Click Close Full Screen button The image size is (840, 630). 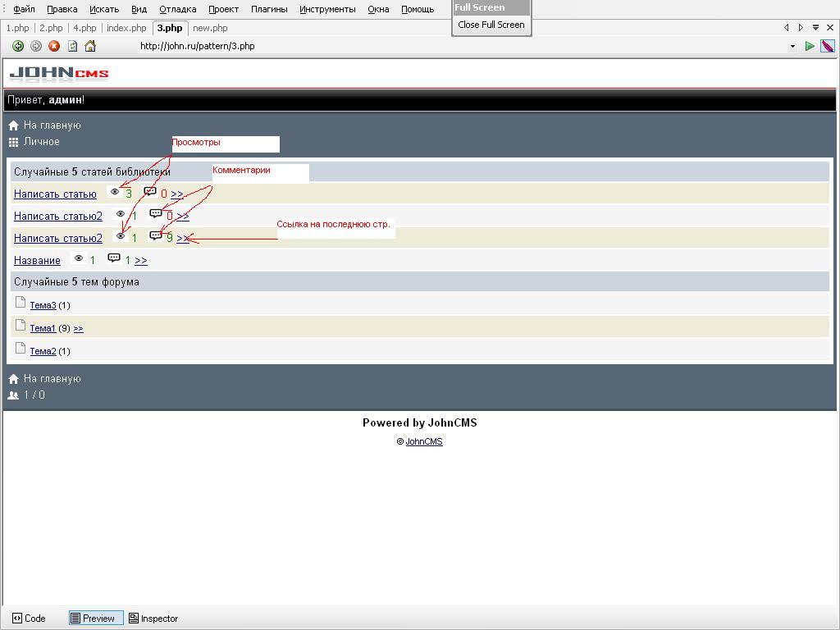click(x=491, y=25)
